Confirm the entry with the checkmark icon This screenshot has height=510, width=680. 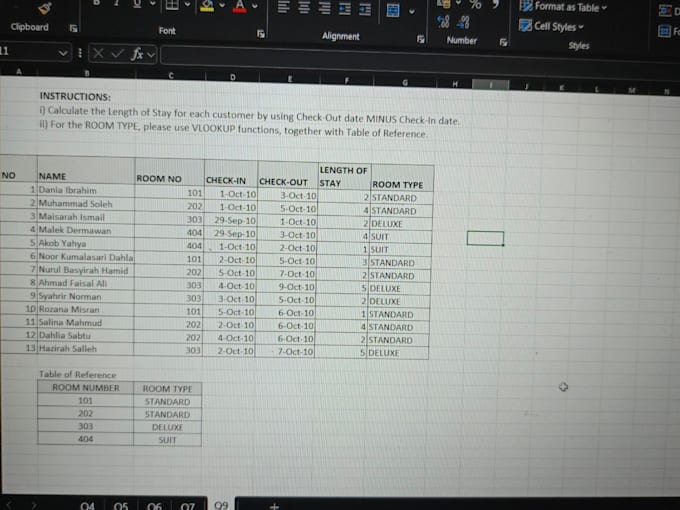(117, 53)
